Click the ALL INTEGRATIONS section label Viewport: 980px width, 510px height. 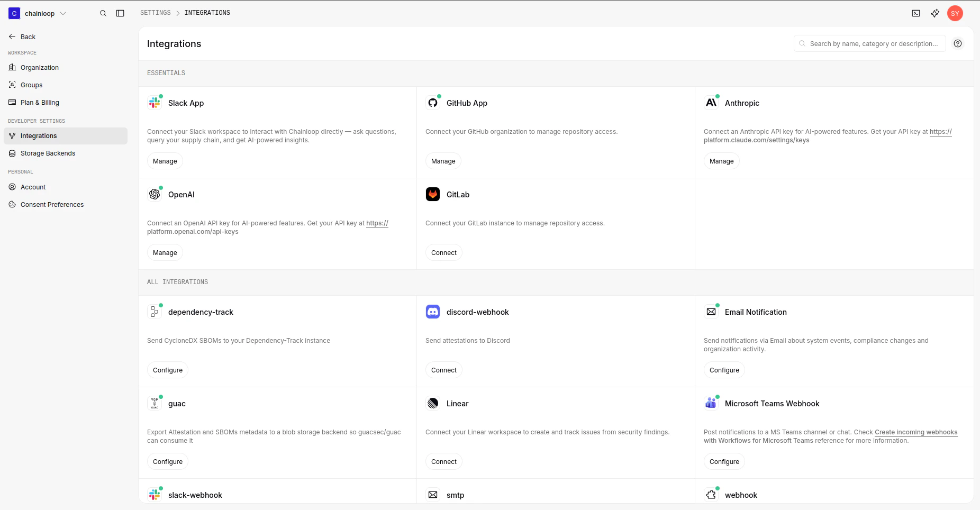[177, 282]
